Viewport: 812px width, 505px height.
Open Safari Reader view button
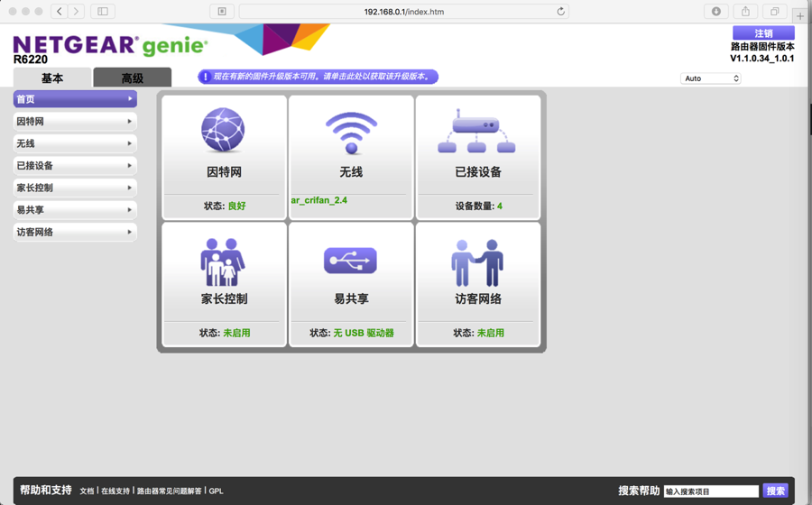coord(222,12)
